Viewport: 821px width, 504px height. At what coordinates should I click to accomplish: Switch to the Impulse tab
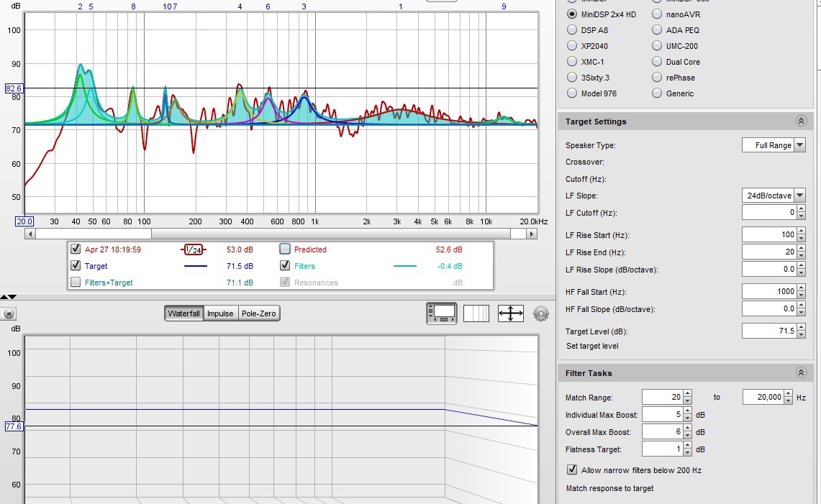tap(220, 313)
